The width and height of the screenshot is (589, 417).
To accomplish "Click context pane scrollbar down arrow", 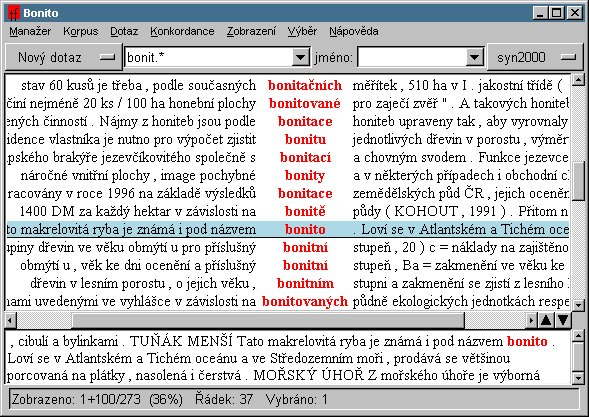I will pyautogui.click(x=578, y=378).
